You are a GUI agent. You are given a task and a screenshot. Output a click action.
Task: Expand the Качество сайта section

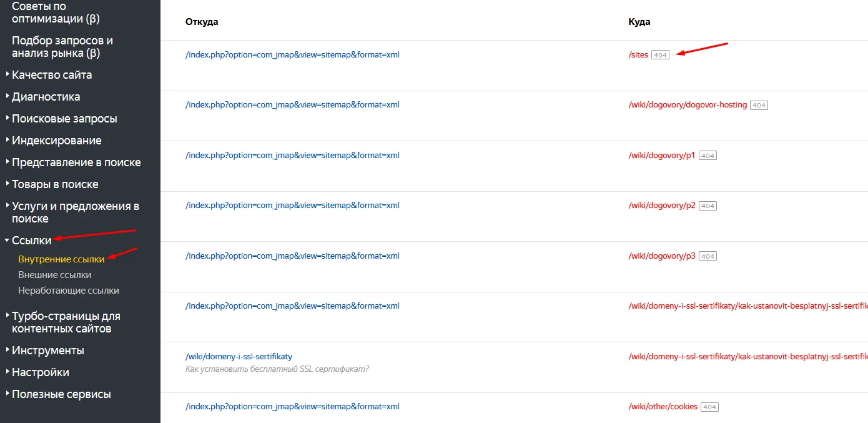52,75
